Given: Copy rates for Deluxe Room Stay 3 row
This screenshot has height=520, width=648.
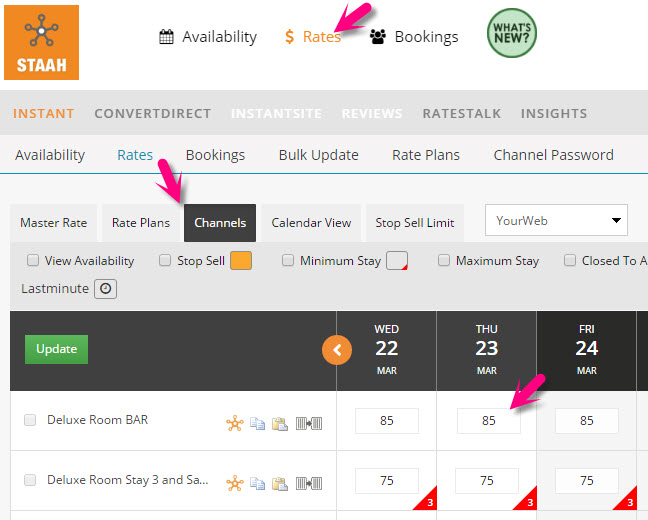Looking at the screenshot, I should click(257, 484).
